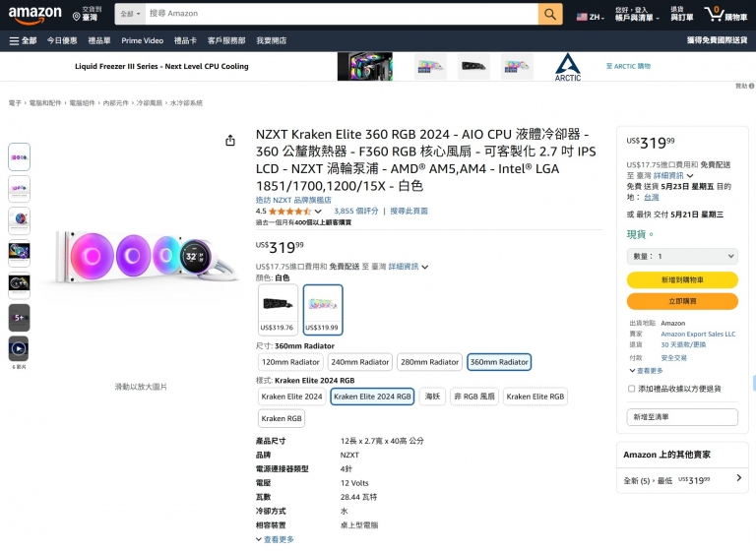Open the account and lists dropdown
756x551 pixels.
pyautogui.click(x=637, y=14)
